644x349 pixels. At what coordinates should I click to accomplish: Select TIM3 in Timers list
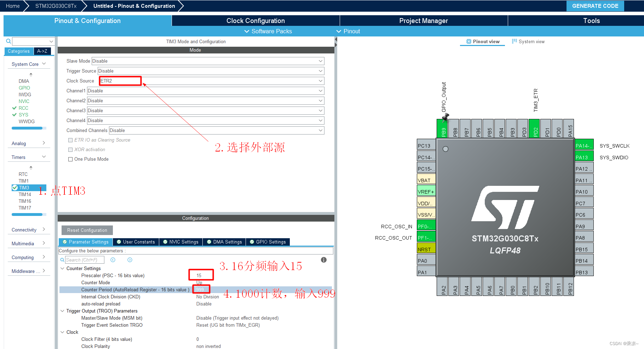pos(29,188)
